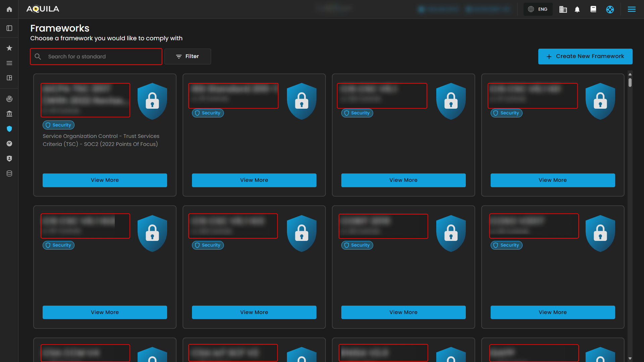The image size is (644, 362).
Task: Open the documentation book icon
Action: (593, 9)
